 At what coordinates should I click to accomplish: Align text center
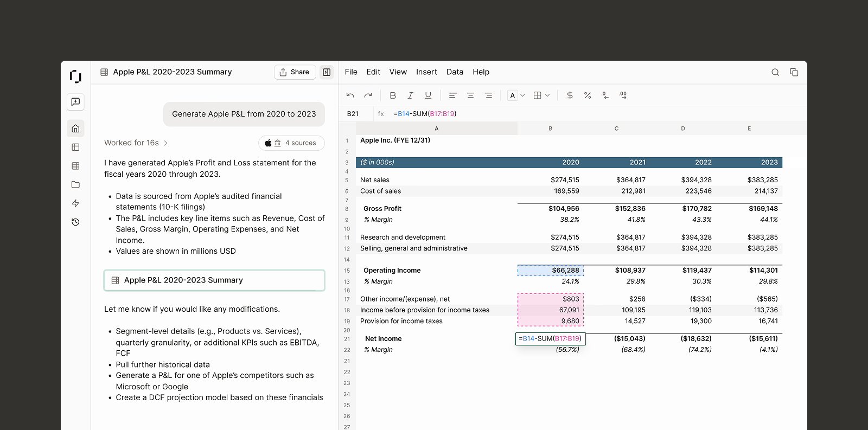470,95
